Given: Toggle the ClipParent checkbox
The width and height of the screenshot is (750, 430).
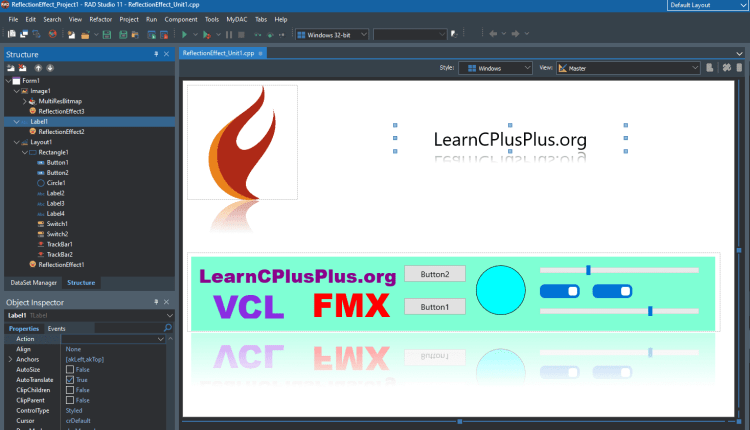Looking at the screenshot, I should [70, 400].
